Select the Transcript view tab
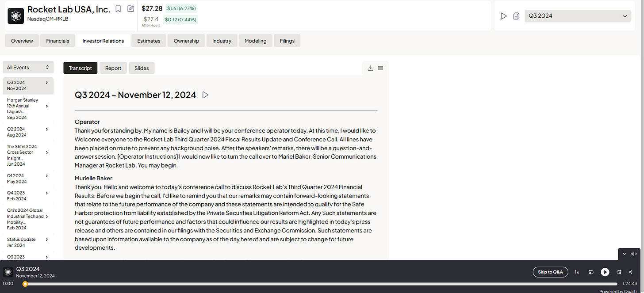The height and width of the screenshot is (293, 644). click(x=80, y=68)
